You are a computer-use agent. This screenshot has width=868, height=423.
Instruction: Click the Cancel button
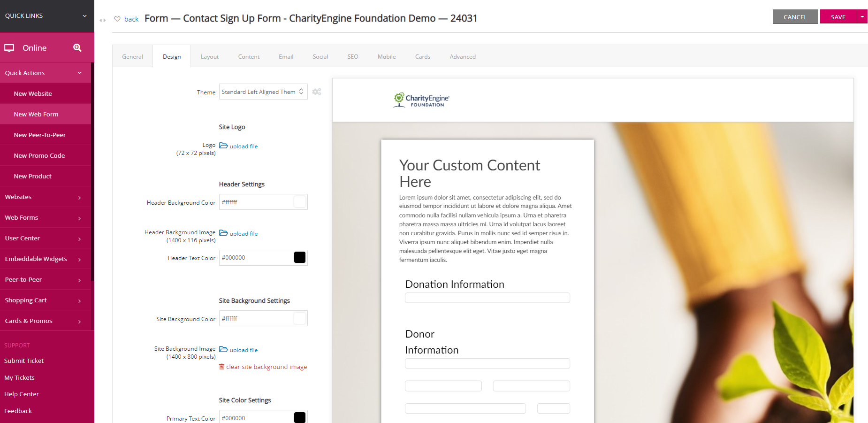pyautogui.click(x=795, y=16)
